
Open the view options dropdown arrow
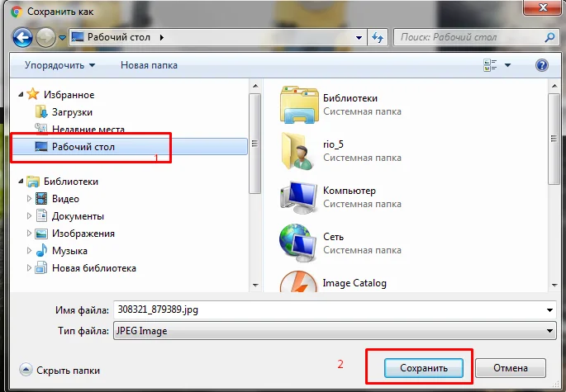pyautogui.click(x=507, y=65)
